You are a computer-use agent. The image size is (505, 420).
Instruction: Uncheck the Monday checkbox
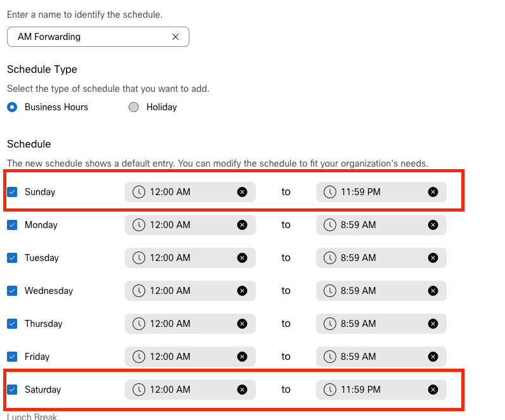(x=12, y=225)
